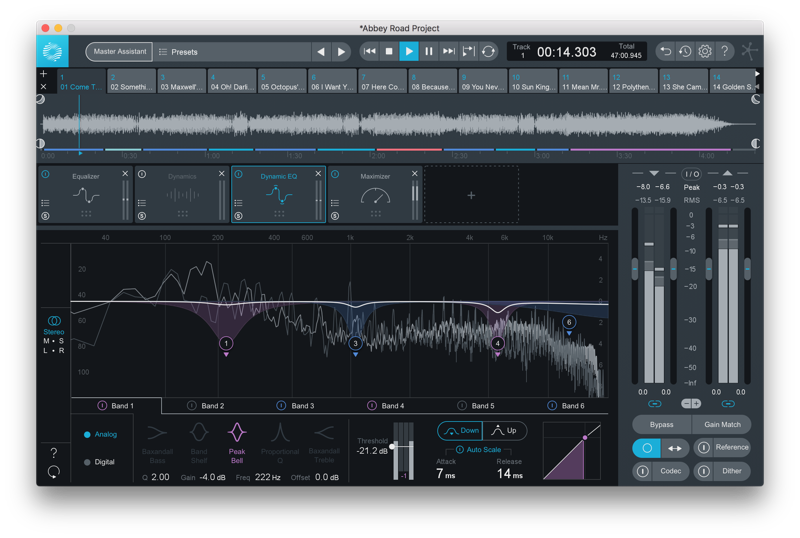Click the Bypass button

coord(662,425)
